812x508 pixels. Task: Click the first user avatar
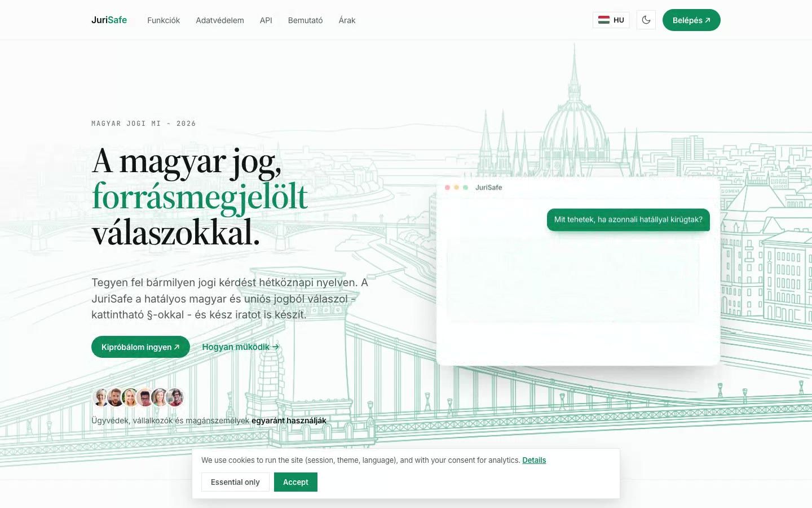click(101, 397)
